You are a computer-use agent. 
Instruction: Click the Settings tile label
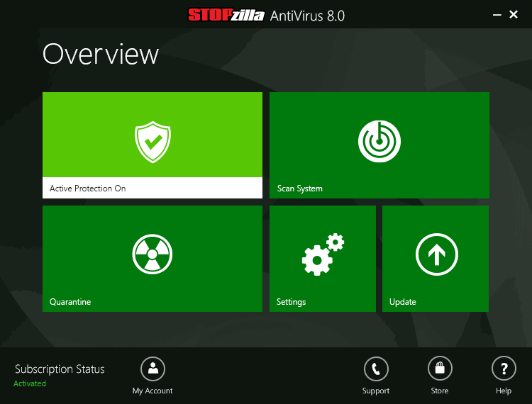pos(291,302)
